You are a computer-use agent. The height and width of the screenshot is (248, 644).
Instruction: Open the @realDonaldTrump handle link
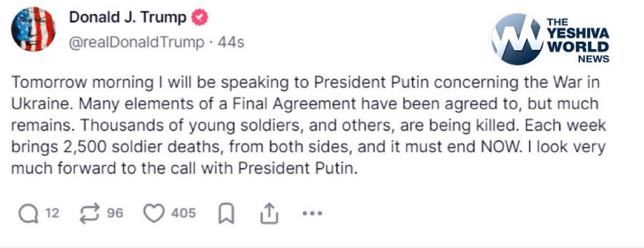(x=136, y=43)
